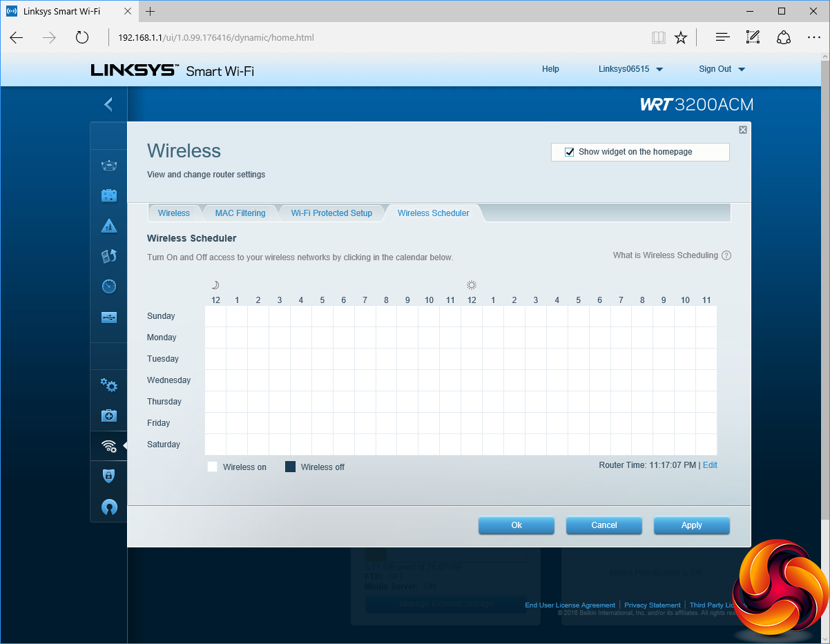This screenshot has width=830, height=644.
Task: Open the Network Map sidebar icon
Action: 108,165
